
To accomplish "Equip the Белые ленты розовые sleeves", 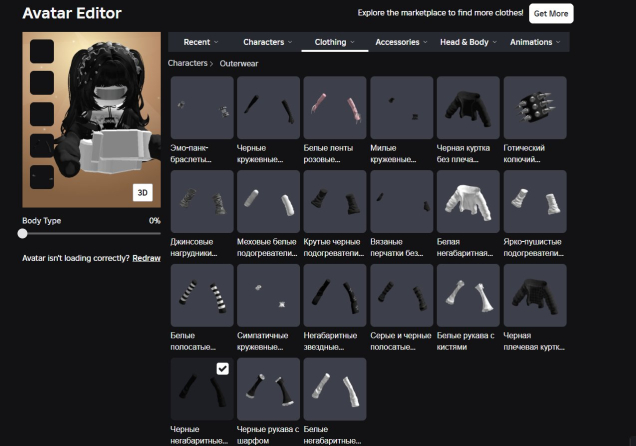I will pos(335,107).
